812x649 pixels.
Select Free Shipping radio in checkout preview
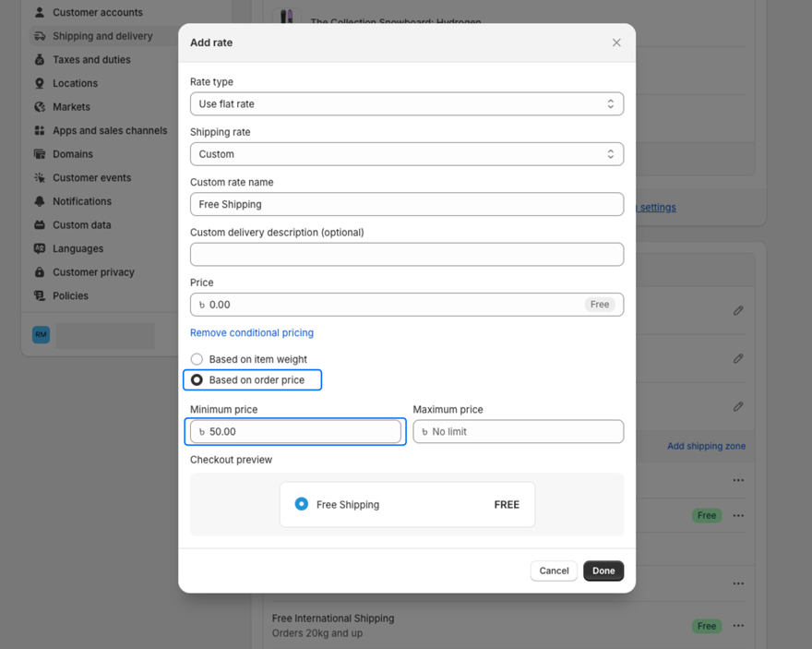tap(301, 504)
